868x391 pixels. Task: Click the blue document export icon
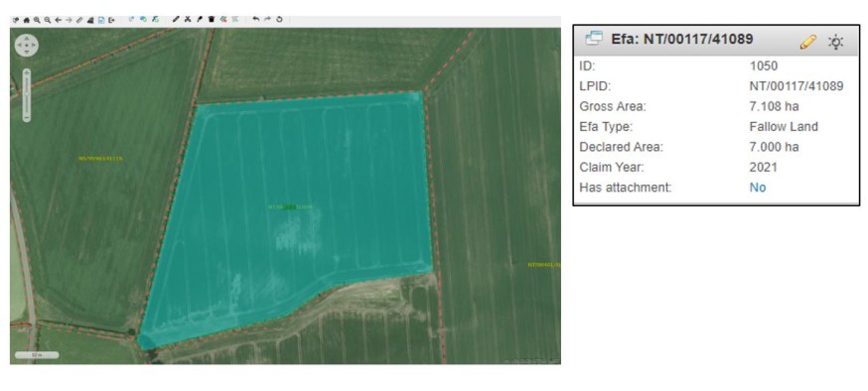(x=101, y=20)
